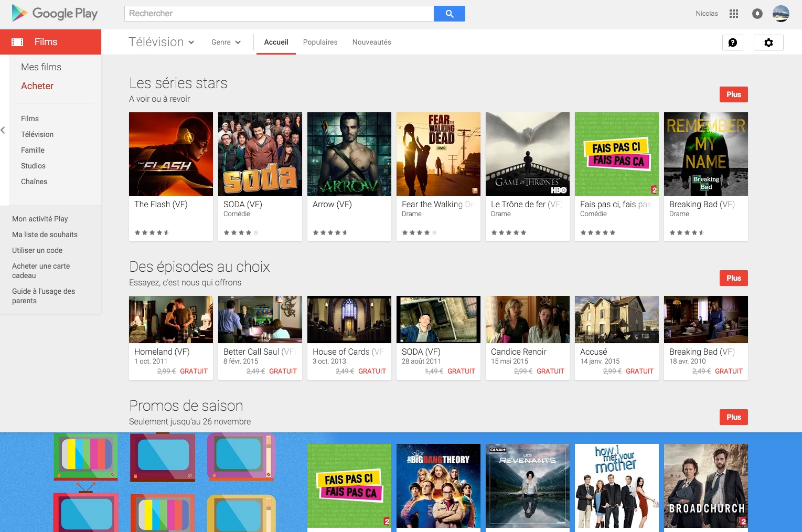Switch to the Nouveautés tab
The image size is (802, 532).
click(x=372, y=42)
